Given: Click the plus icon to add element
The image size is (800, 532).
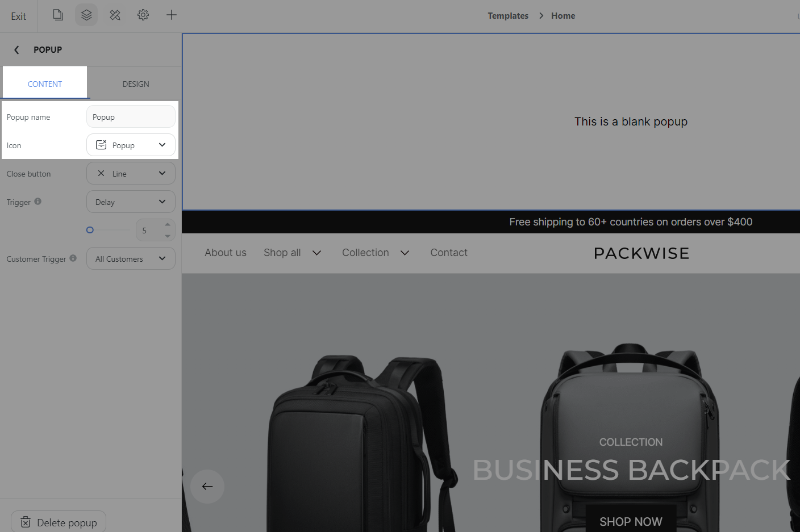Looking at the screenshot, I should click(171, 15).
